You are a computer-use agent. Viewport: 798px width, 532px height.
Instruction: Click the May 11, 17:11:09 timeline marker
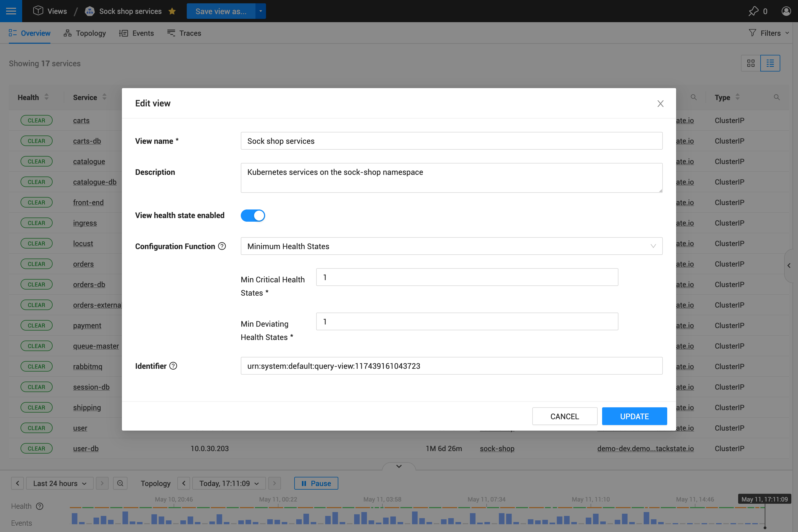click(764, 499)
